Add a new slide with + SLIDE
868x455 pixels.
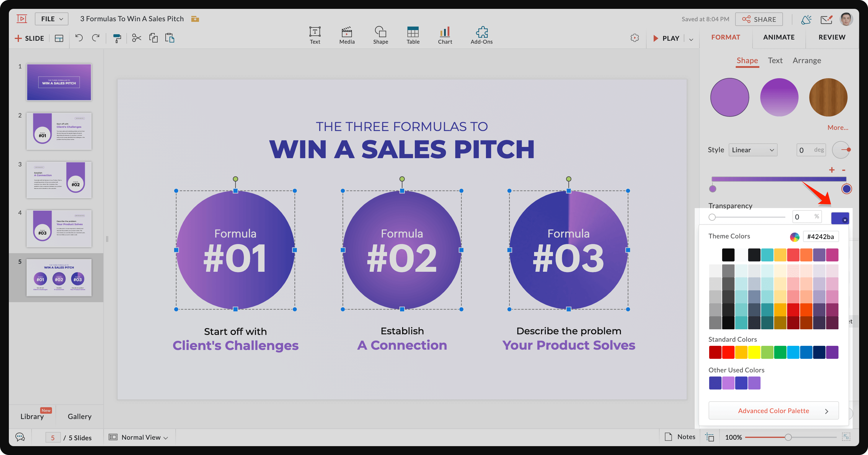(30, 38)
